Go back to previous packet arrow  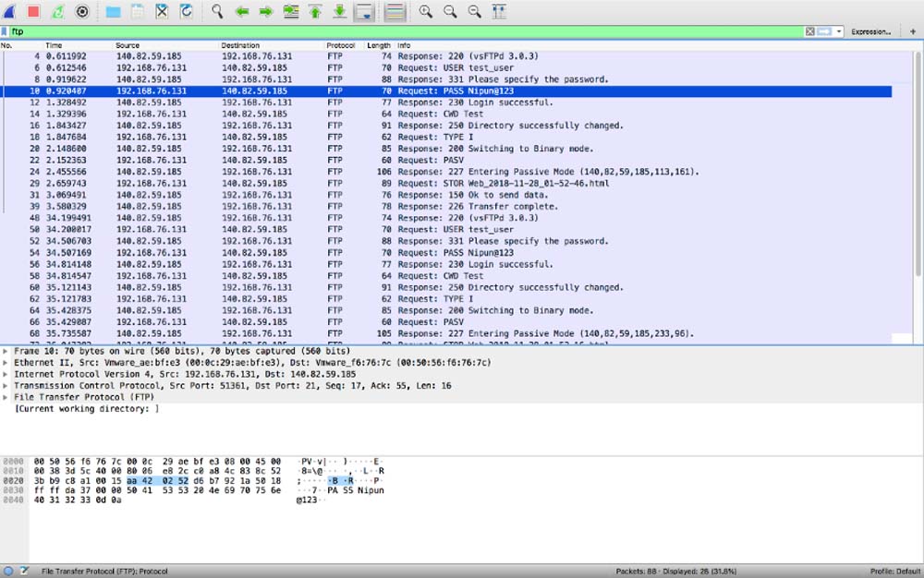point(242,11)
